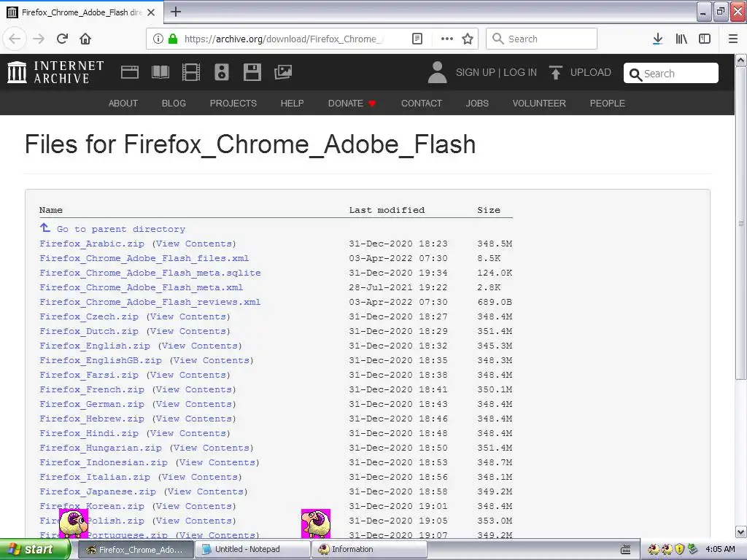This screenshot has width=747, height=560.
Task: Open the Audio speaker icon
Action: point(222,72)
